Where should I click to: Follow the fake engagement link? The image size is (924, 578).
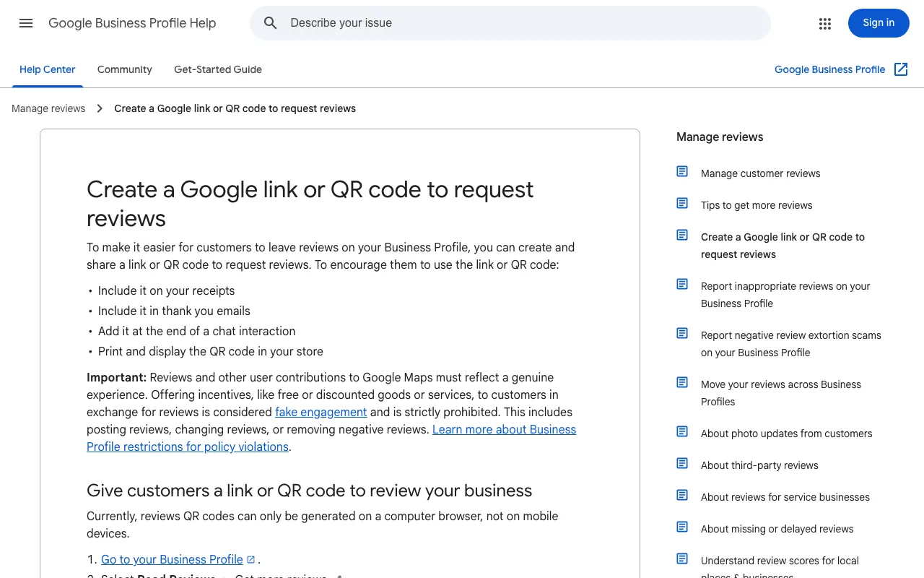pyautogui.click(x=321, y=412)
